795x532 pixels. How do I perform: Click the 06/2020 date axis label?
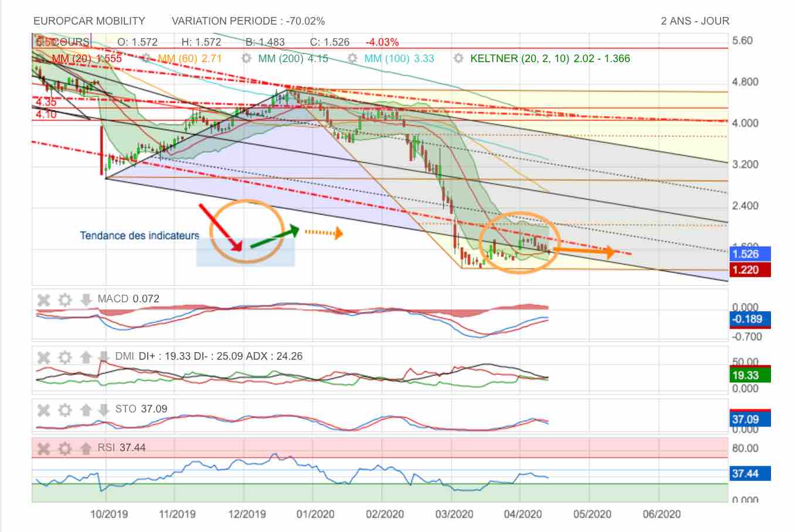click(661, 514)
